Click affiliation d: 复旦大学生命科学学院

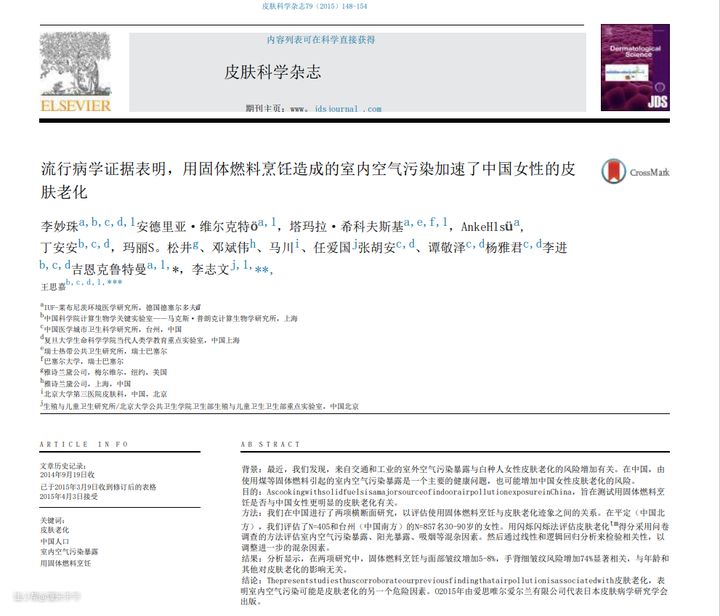[x=140, y=340]
